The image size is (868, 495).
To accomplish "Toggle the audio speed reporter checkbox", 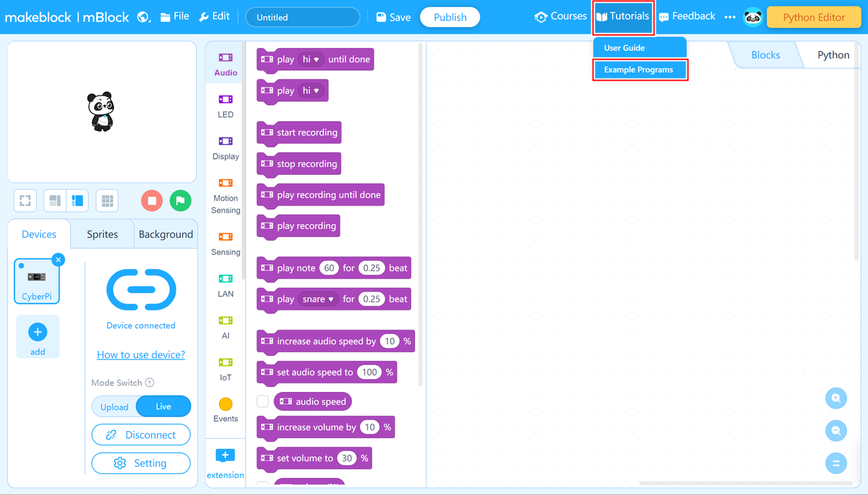I will 263,401.
